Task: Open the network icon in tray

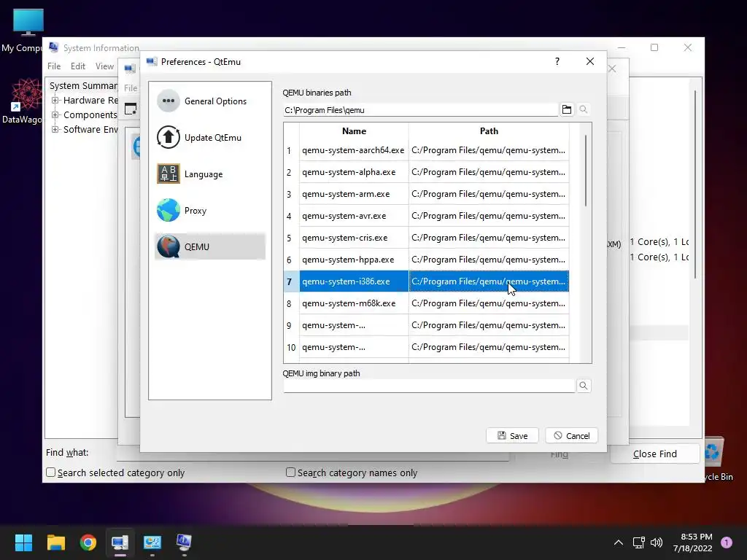Action: tap(638, 542)
